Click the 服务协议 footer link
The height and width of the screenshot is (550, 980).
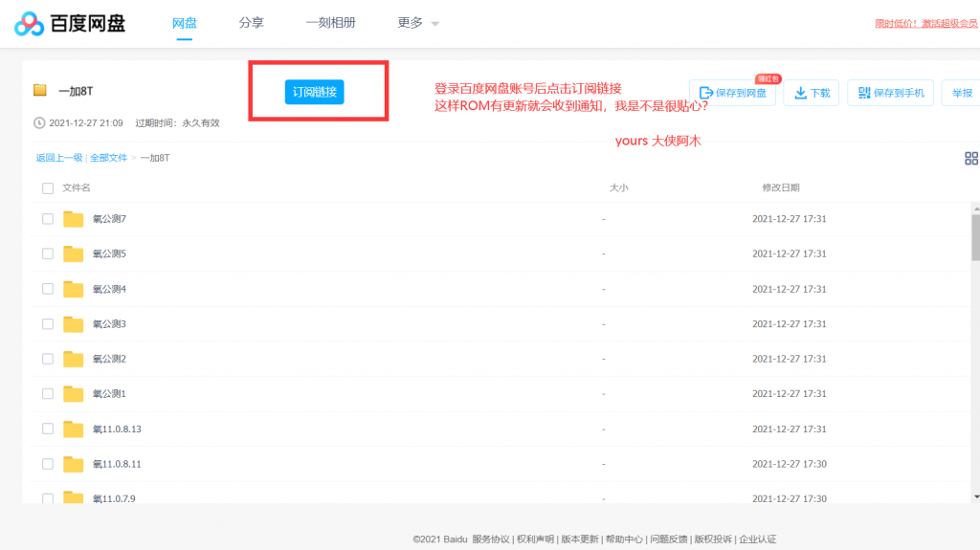(491, 539)
